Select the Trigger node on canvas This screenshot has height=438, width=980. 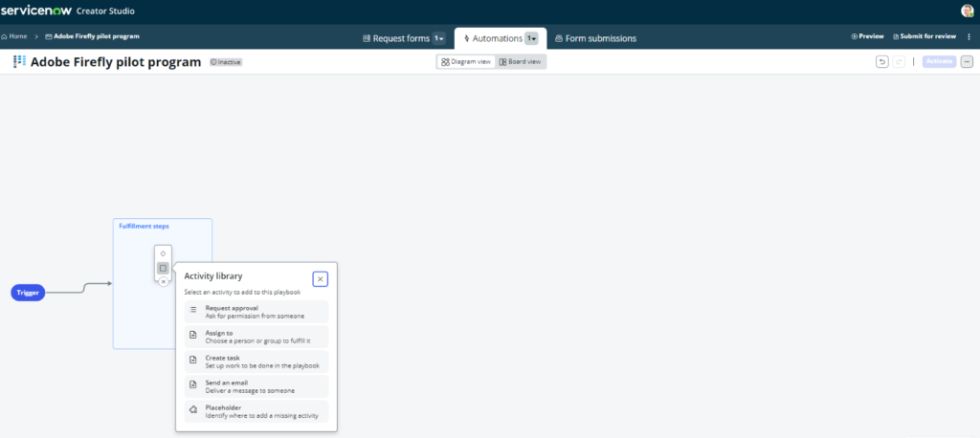(x=28, y=293)
